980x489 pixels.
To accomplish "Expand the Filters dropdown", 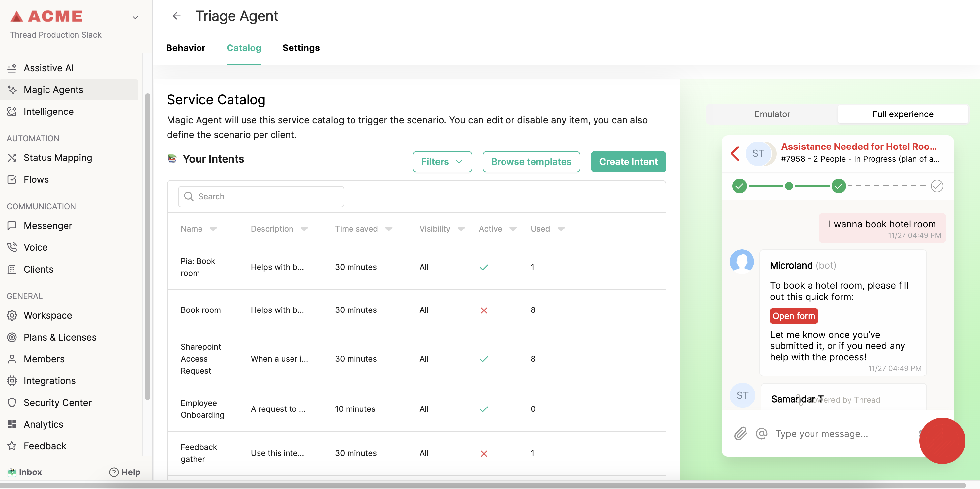I will pyautogui.click(x=442, y=162).
